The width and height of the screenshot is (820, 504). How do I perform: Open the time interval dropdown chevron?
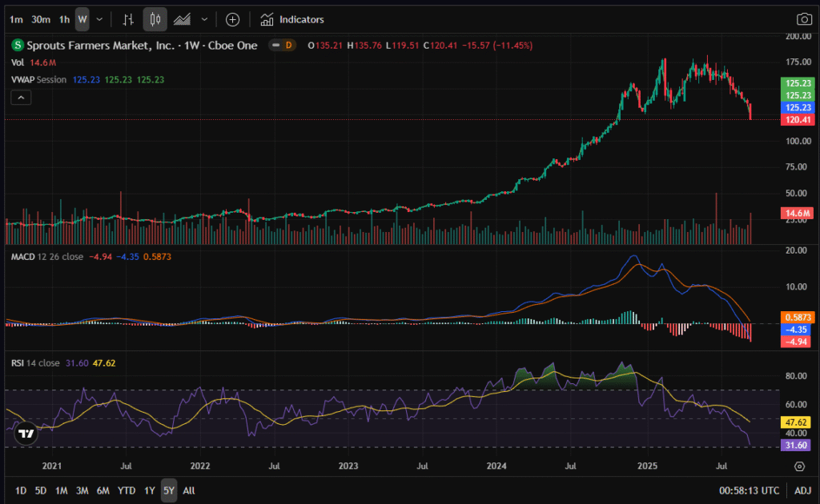tap(99, 19)
